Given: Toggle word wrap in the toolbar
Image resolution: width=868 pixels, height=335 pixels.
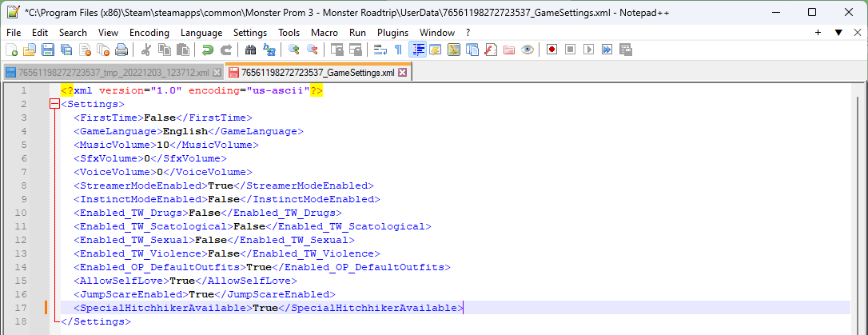Looking at the screenshot, I should click(380, 50).
